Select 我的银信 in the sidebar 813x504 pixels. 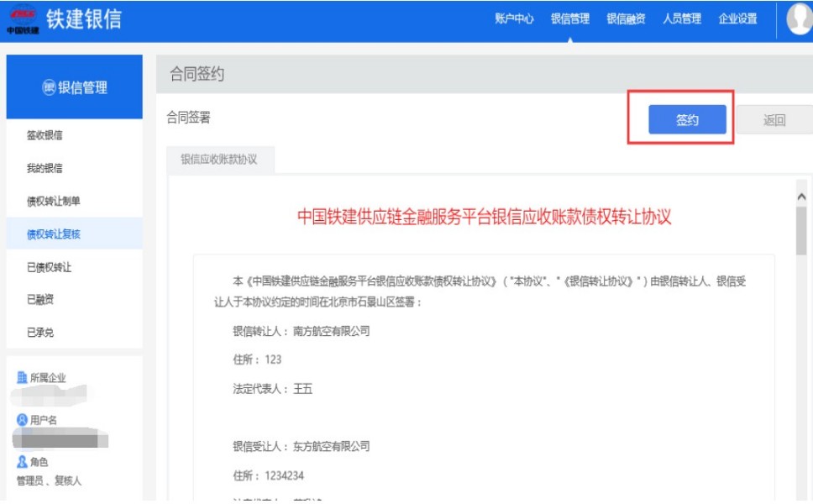pyautogui.click(x=45, y=169)
